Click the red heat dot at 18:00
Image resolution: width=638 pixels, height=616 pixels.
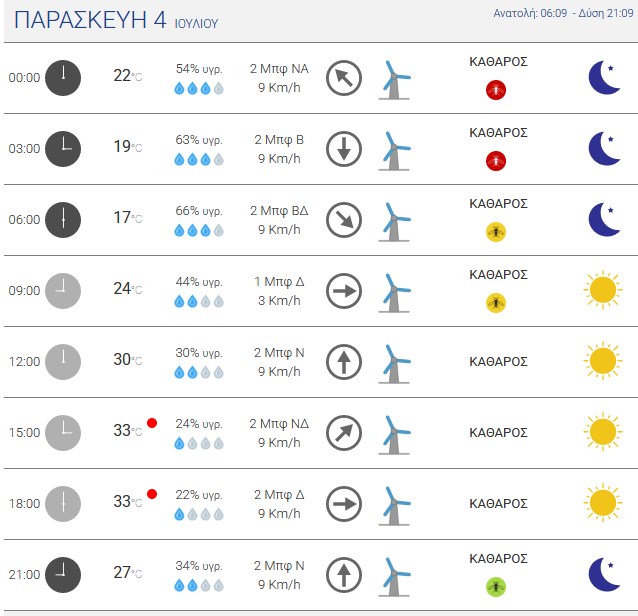[152, 494]
